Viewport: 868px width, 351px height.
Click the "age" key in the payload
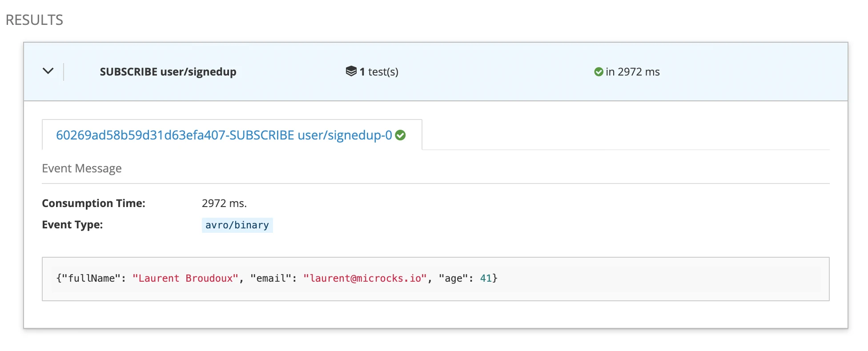pos(454,279)
